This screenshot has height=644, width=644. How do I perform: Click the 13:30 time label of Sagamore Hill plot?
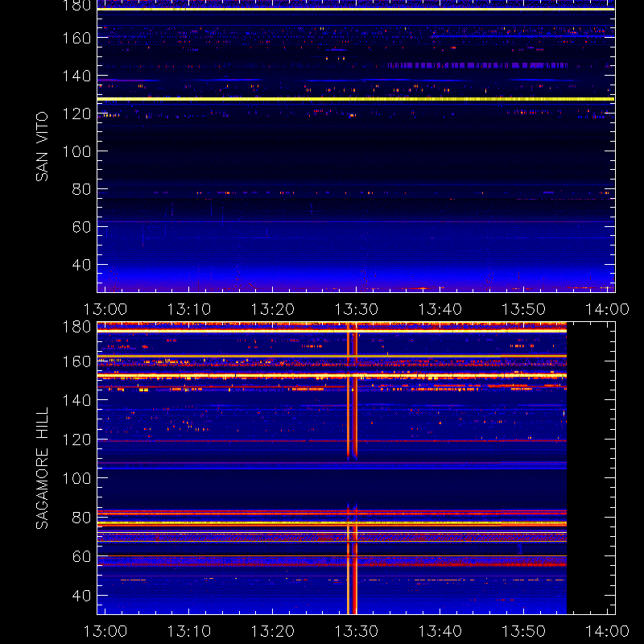tap(357, 631)
